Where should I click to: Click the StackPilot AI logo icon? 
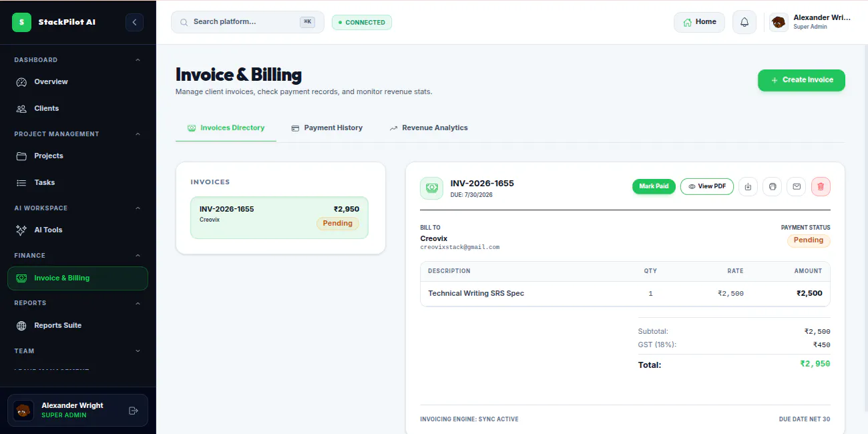point(22,22)
